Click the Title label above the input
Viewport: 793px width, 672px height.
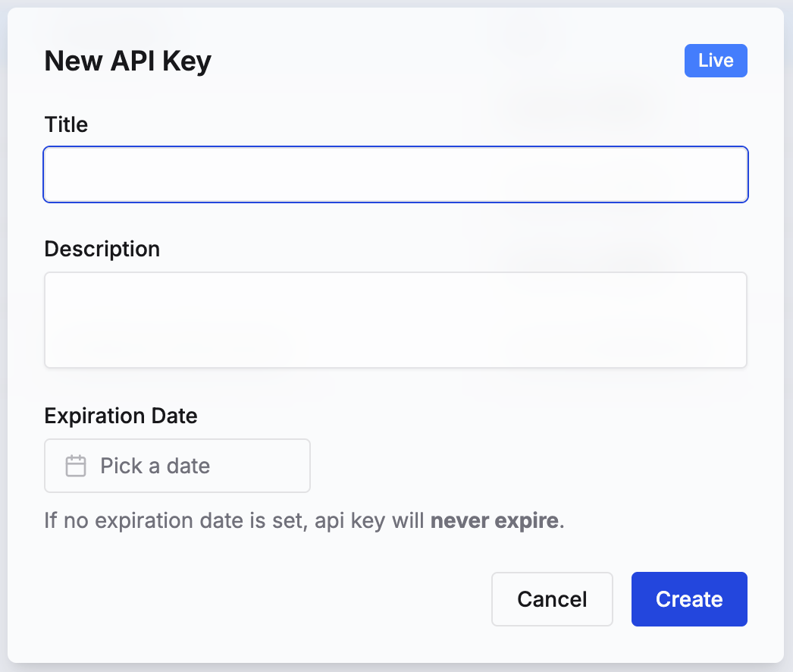point(66,124)
